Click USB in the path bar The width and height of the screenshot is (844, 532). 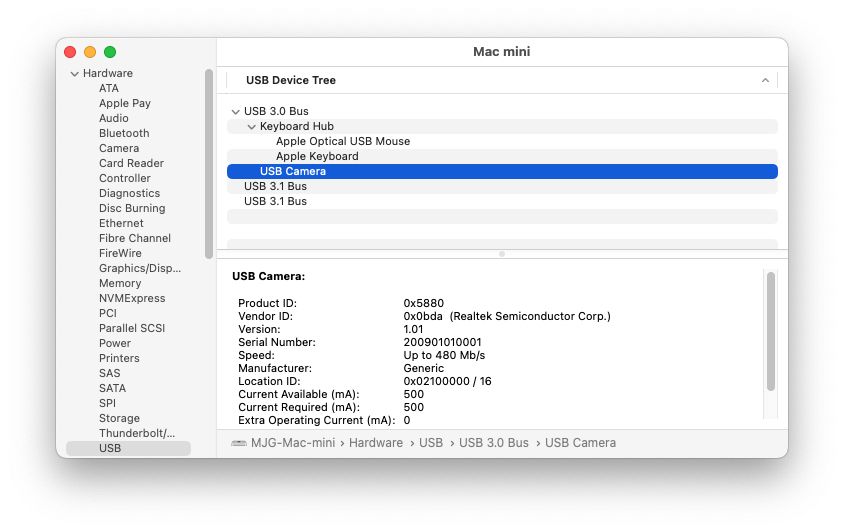tap(431, 443)
